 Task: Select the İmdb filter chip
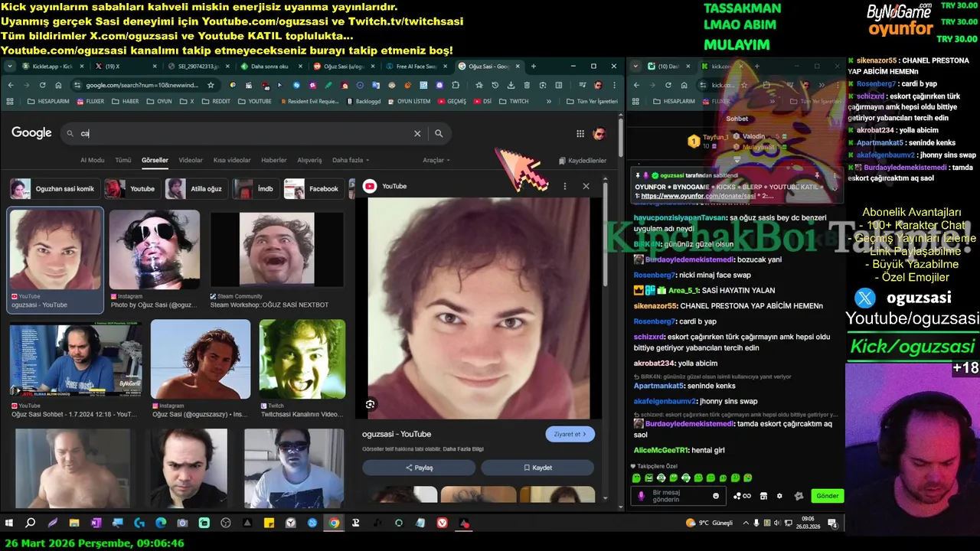pyautogui.click(x=255, y=188)
